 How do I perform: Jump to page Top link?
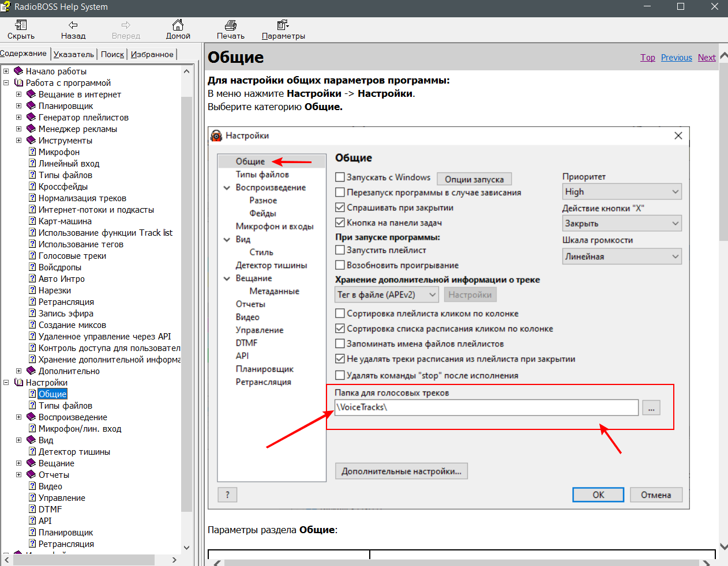click(647, 58)
